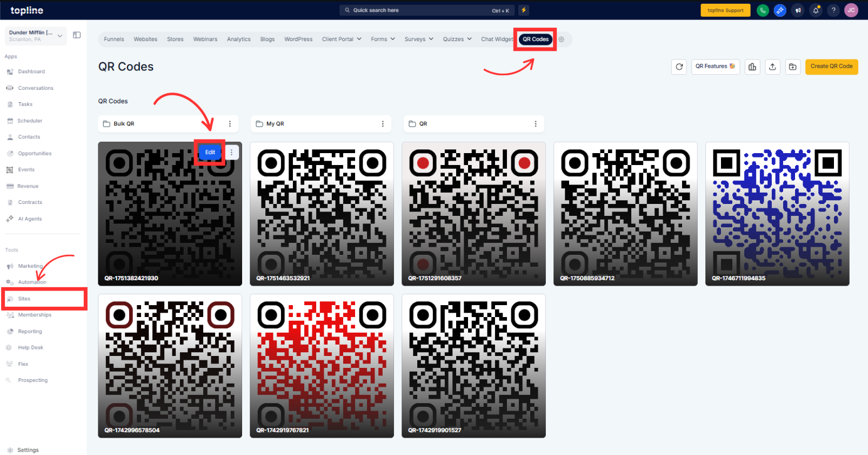Open options for QR-1751382421930 card
The height and width of the screenshot is (455, 868).
pyautogui.click(x=232, y=153)
